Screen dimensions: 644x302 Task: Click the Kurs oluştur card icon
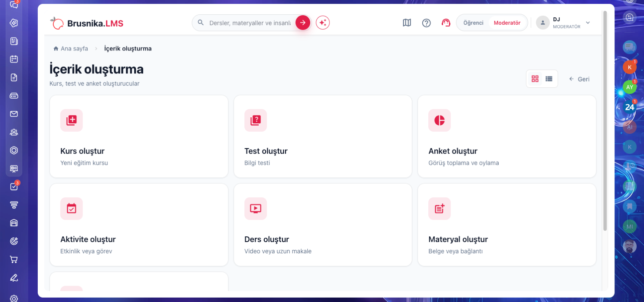click(72, 120)
